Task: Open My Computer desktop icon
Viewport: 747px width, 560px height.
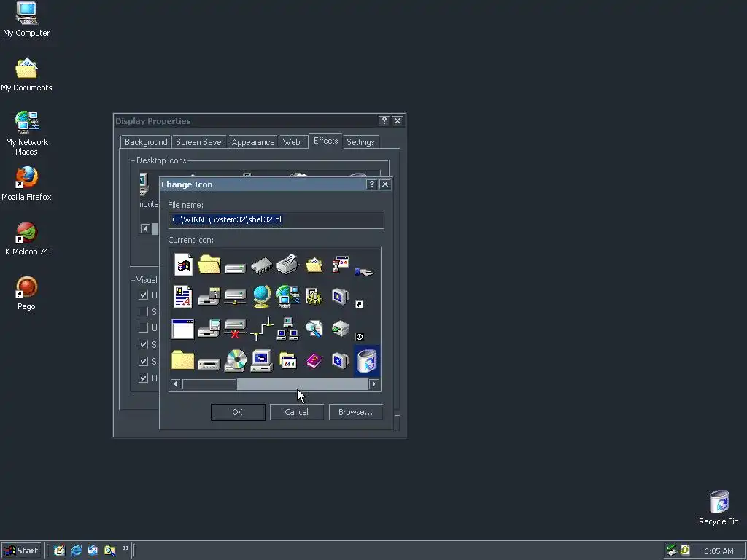Action: (26, 20)
